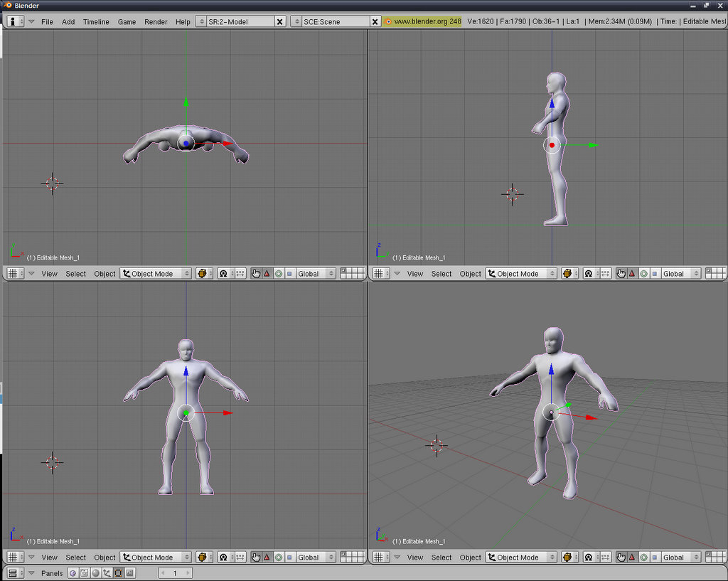Expand the Global orientation dropdown in top-right viewport

click(680, 274)
